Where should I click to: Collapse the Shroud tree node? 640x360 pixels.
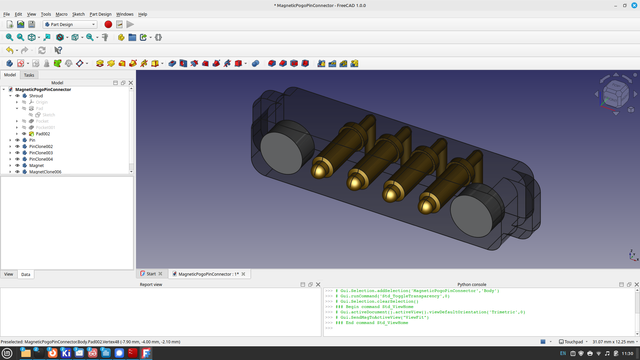(11, 96)
